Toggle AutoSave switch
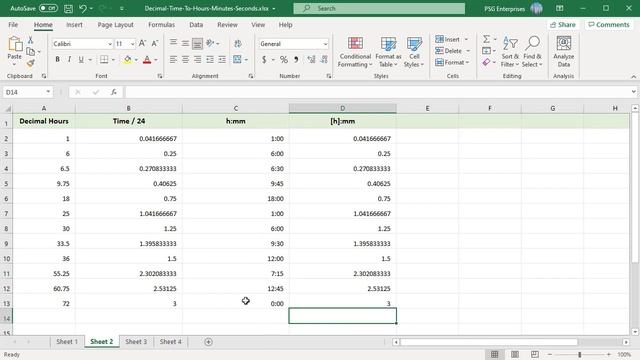Viewport: 640px width, 360px height. [x=48, y=8]
